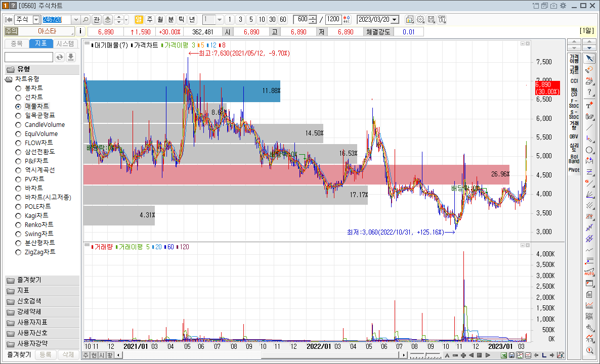Select the trend line drawing tool
This screenshot has width=600, height=364.
[x=589, y=128]
